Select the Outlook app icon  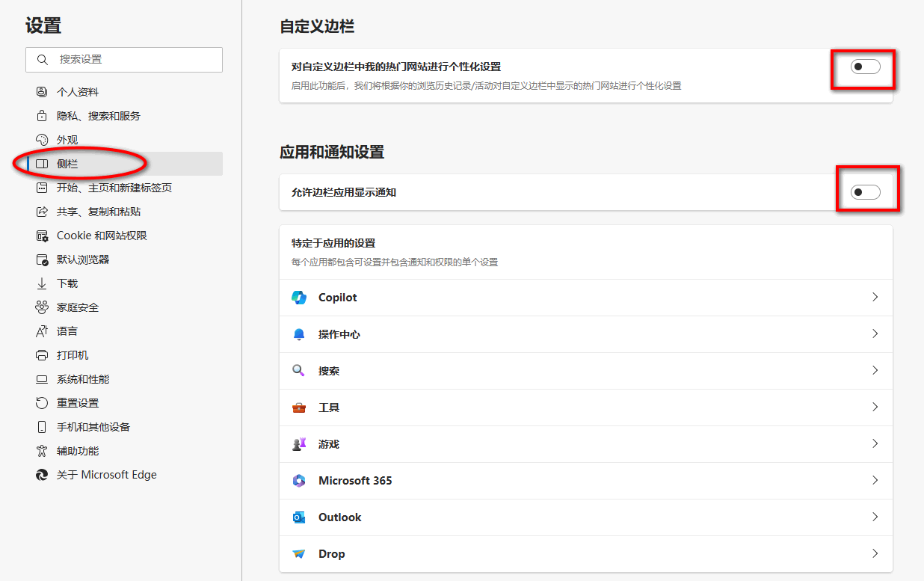point(298,517)
